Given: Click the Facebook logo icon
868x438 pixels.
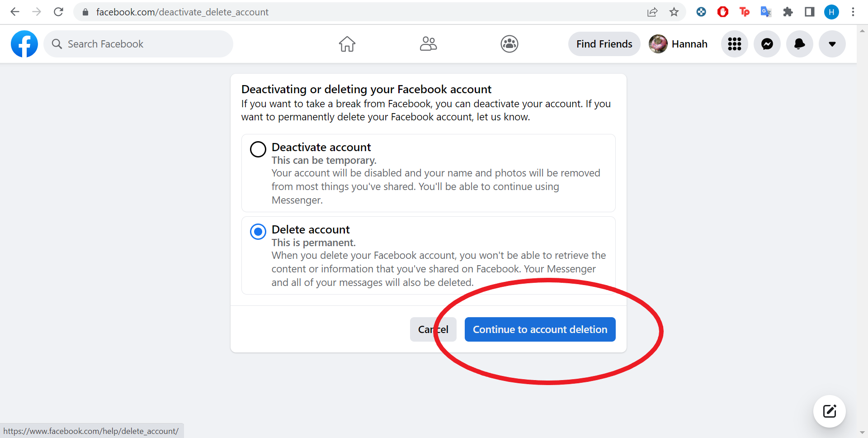Looking at the screenshot, I should tap(24, 44).
